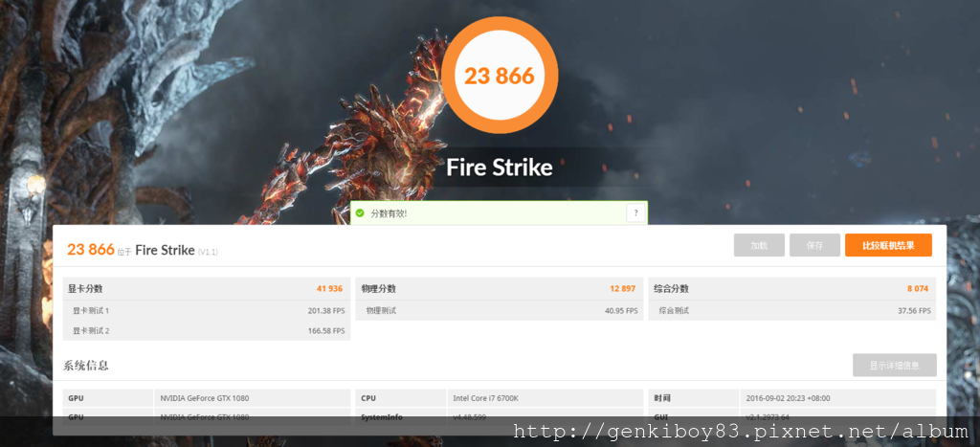Image resolution: width=980 pixels, height=447 pixels.
Task: Show details via 显示详细信息 button
Action: coord(895,365)
